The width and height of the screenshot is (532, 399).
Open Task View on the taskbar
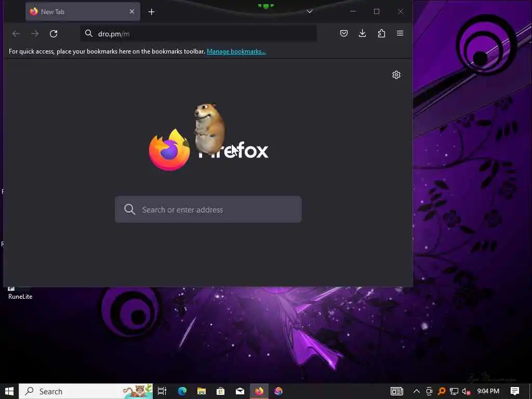[162, 391]
